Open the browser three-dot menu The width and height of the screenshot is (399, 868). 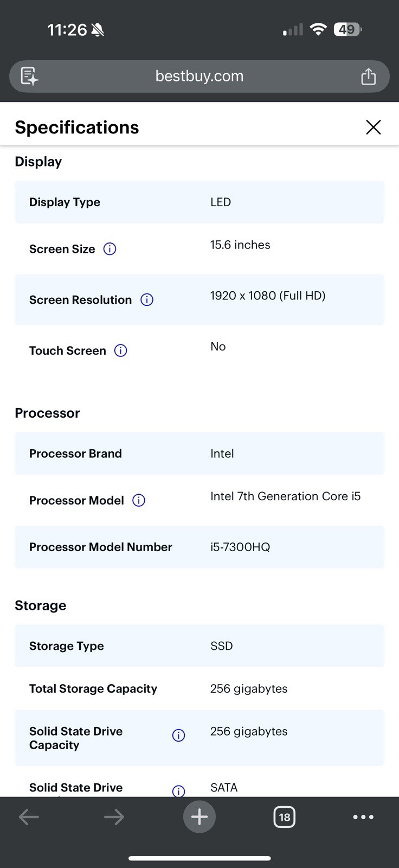point(363,816)
